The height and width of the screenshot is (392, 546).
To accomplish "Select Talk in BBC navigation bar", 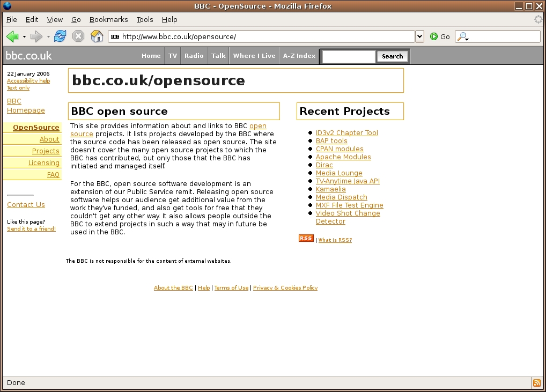I will (x=218, y=56).
